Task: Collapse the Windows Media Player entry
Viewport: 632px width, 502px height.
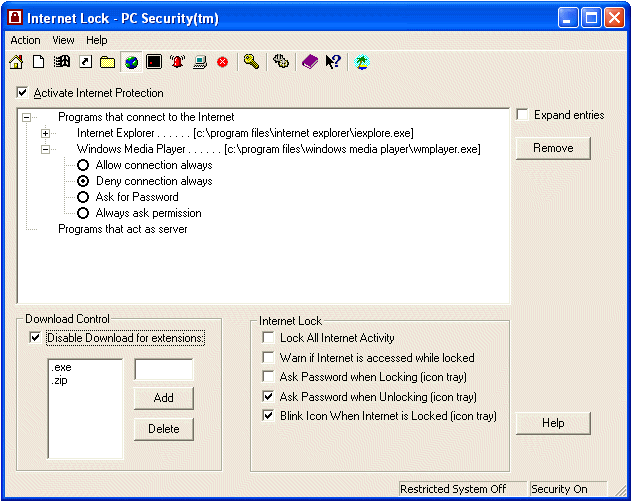Action: click(x=45, y=149)
